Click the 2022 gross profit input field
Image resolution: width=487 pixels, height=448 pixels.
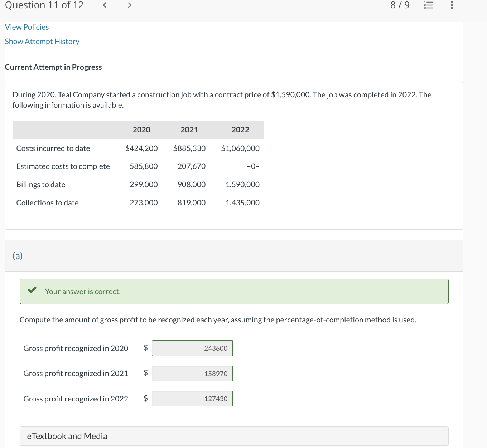[x=192, y=399]
